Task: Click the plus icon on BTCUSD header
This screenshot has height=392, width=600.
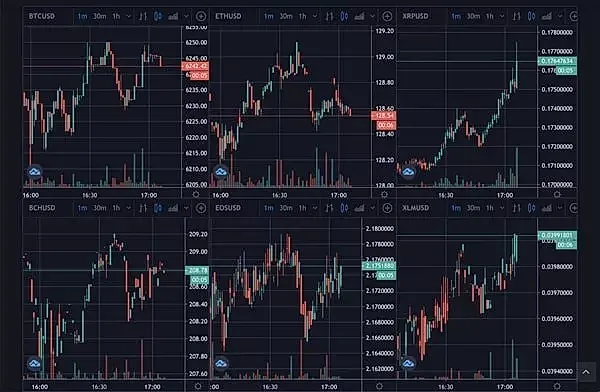Action: click(x=201, y=16)
